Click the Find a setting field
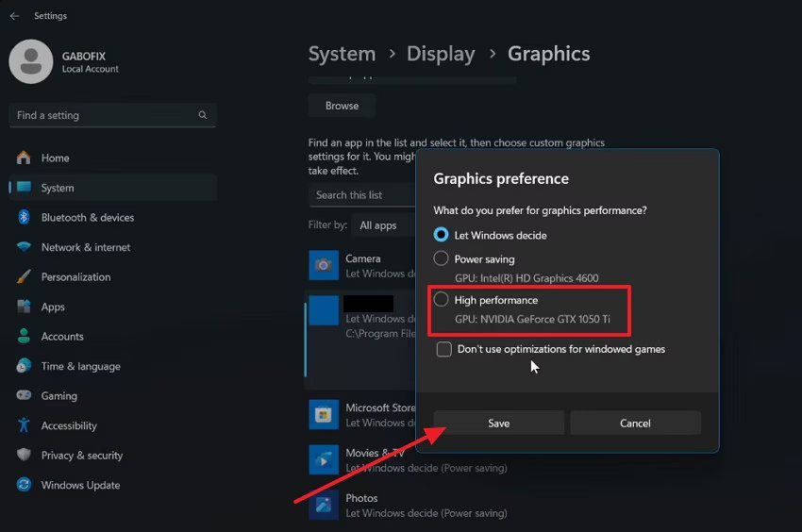802x532 pixels. tap(112, 115)
